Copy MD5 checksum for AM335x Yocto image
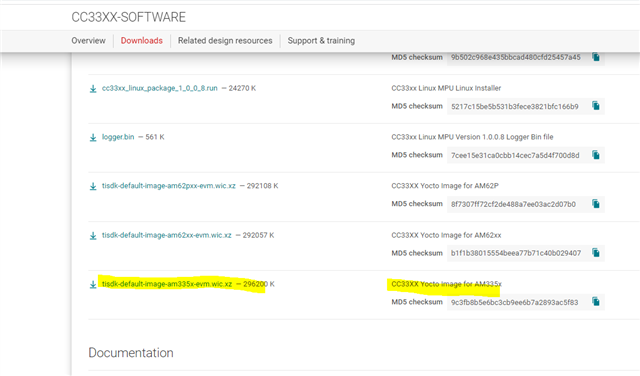This screenshot has height=376, width=640. point(596,302)
